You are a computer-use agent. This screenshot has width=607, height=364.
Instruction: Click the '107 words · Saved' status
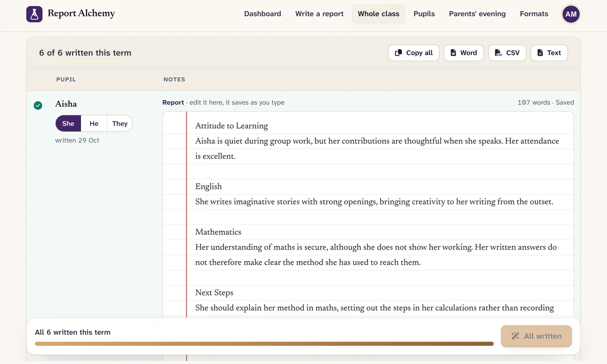545,103
